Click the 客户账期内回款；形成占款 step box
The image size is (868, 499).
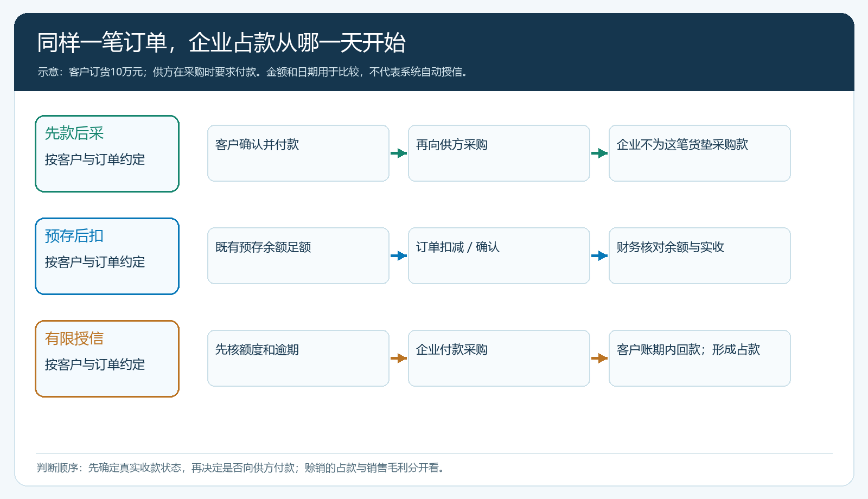(700, 358)
